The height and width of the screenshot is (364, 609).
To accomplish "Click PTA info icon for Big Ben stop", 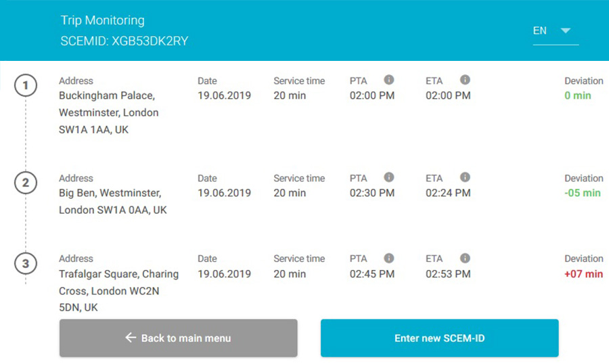I will pyautogui.click(x=388, y=177).
